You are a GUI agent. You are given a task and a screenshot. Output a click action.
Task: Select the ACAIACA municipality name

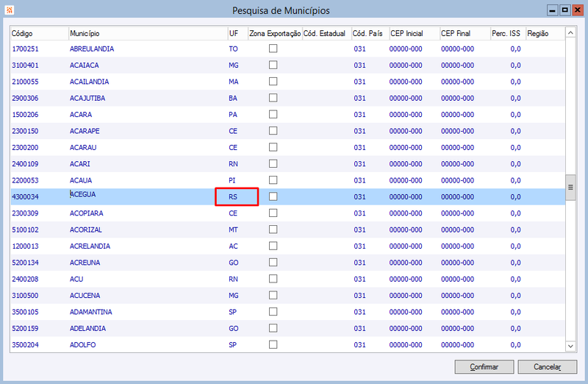click(84, 65)
